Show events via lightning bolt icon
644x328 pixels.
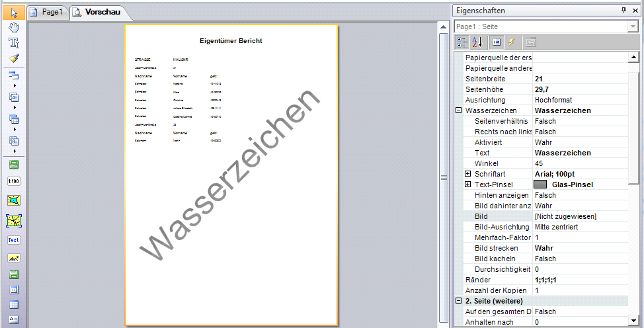511,42
